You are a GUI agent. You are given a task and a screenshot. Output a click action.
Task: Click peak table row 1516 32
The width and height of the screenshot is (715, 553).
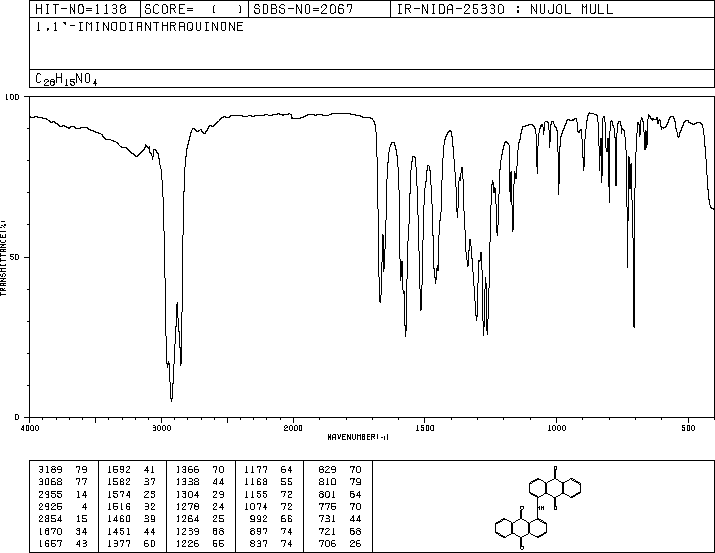tap(131, 506)
